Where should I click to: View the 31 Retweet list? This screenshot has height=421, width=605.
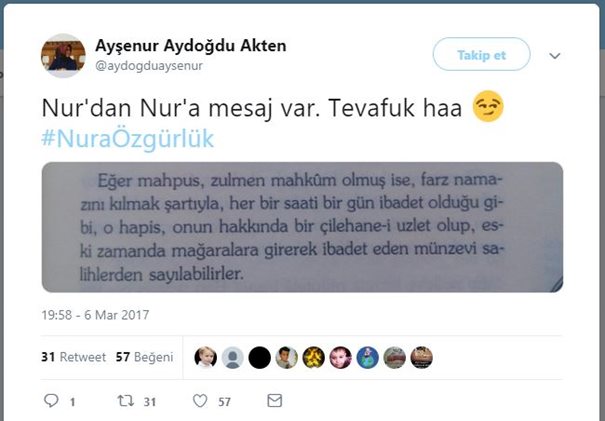(x=73, y=357)
